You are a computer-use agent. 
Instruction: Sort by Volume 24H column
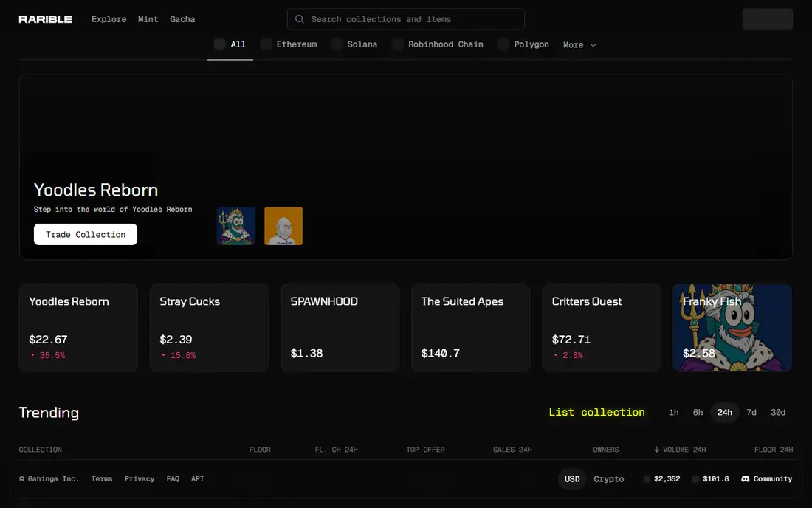point(679,450)
